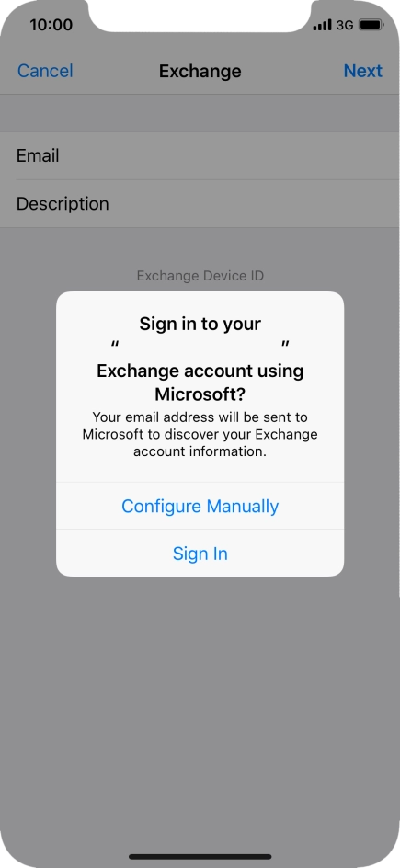Choose Configure Manually in the dialog
This screenshot has height=868, width=400.
(x=200, y=506)
